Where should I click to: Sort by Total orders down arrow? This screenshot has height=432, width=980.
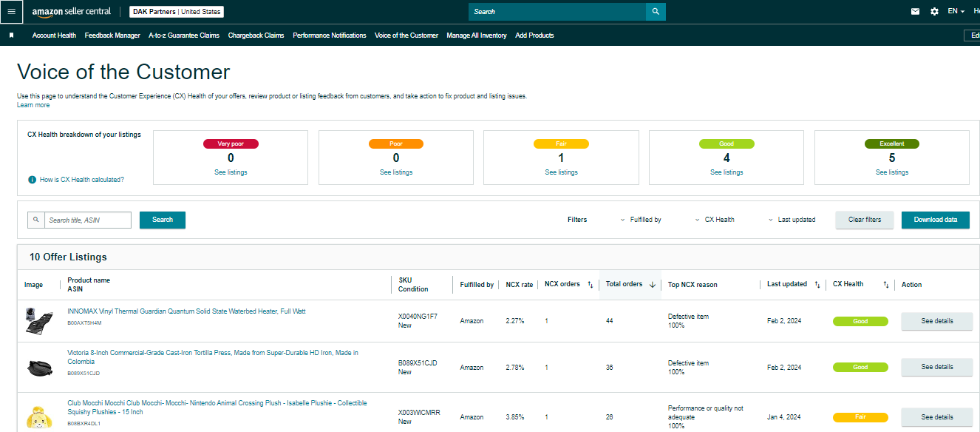click(x=653, y=285)
